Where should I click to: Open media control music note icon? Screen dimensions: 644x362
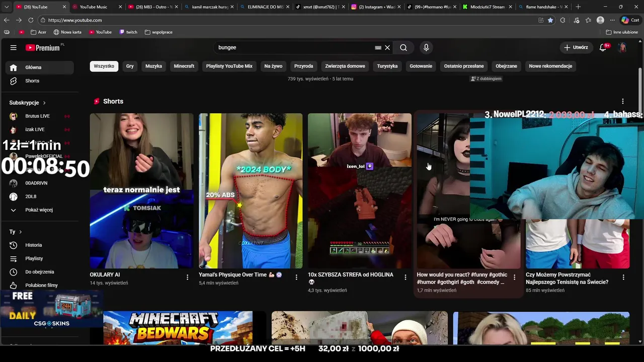point(576,20)
